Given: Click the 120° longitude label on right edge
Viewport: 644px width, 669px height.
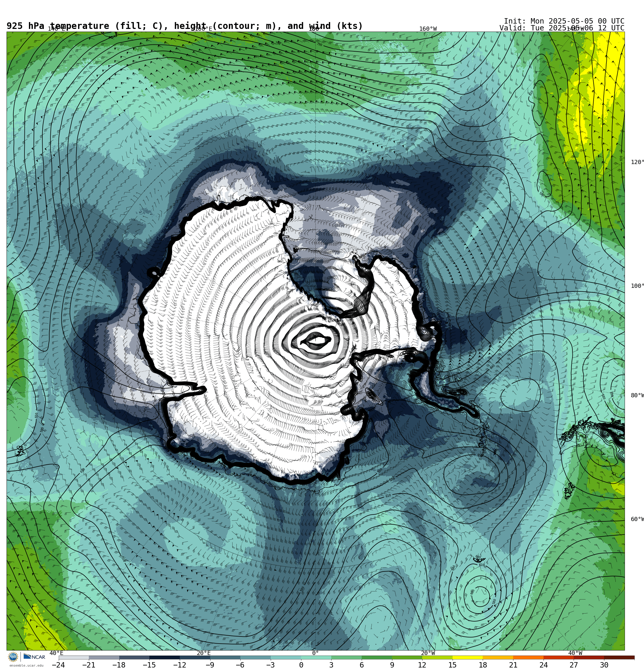Looking at the screenshot, I should [637, 162].
